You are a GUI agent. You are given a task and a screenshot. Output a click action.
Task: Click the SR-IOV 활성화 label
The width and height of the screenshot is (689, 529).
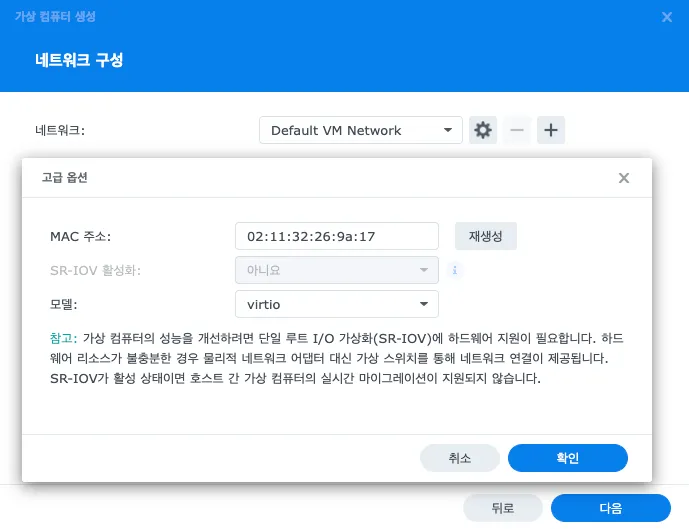coord(95,270)
